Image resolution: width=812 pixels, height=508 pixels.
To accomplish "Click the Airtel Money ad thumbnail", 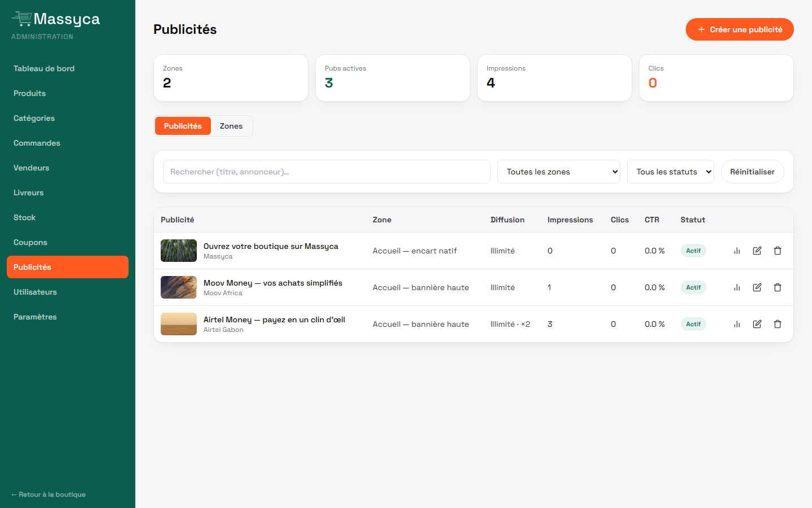I will point(179,324).
